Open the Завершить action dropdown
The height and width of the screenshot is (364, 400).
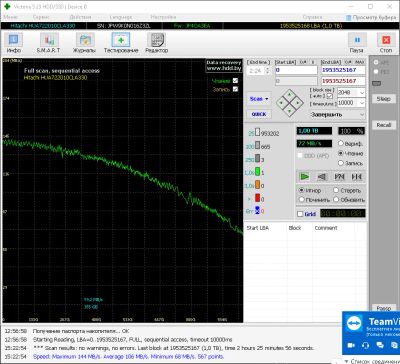tap(337, 114)
